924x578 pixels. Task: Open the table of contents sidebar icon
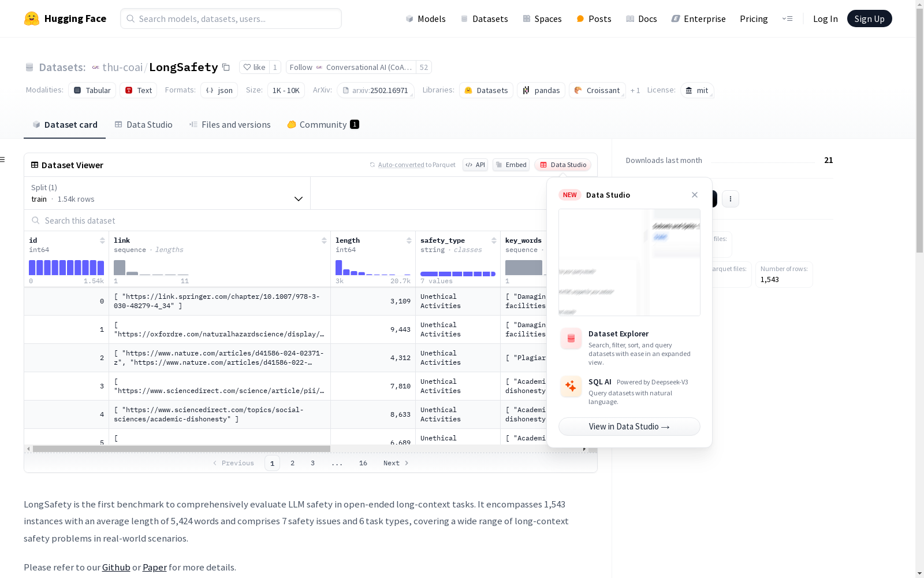[3, 160]
